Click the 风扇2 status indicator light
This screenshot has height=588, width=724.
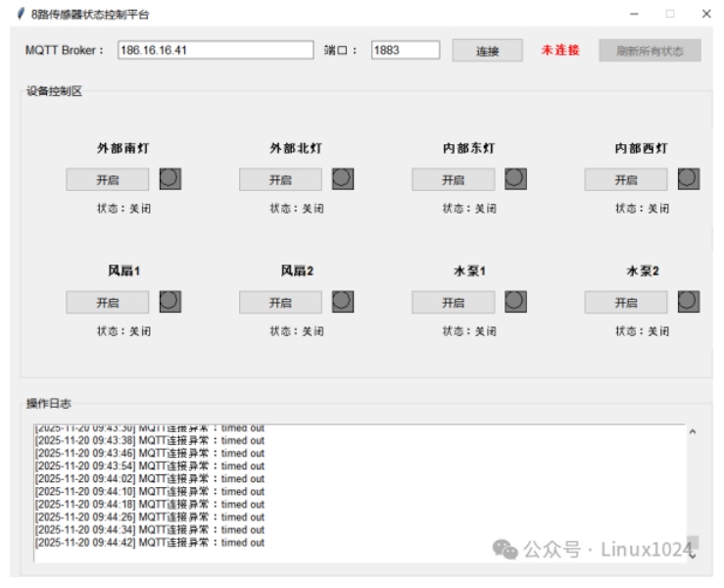coord(342,302)
